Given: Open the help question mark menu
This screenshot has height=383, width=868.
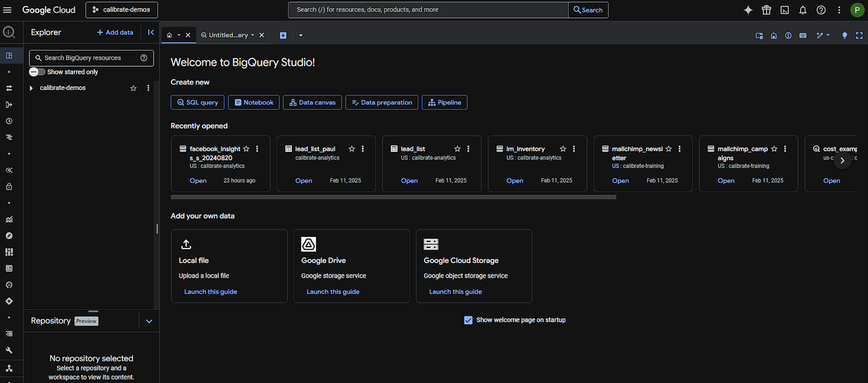Looking at the screenshot, I should pos(821,10).
